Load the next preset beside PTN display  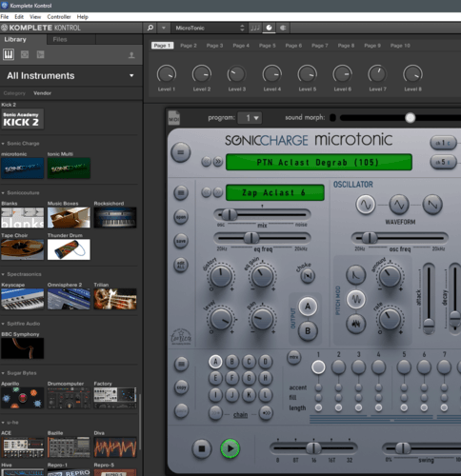coord(218,162)
